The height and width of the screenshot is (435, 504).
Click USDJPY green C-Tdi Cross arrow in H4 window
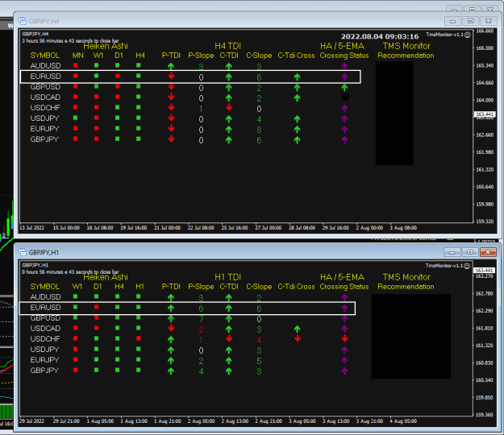(297, 119)
